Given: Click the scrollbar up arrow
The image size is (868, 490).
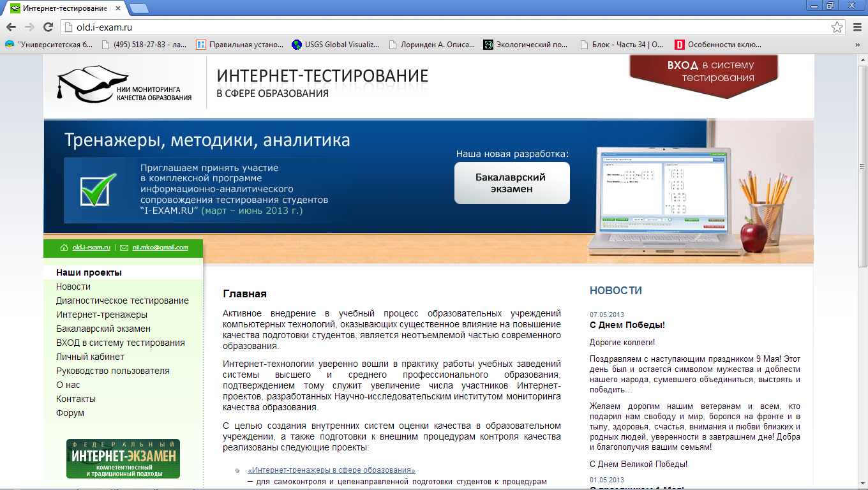Looking at the screenshot, I should (x=862, y=59).
